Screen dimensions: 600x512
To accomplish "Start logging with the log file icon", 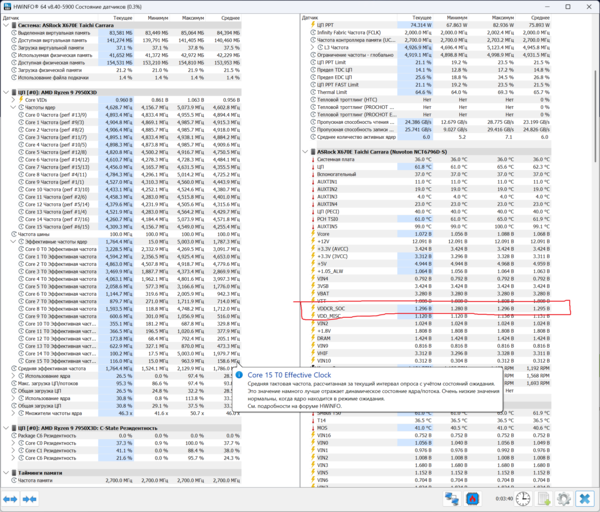I will [x=544, y=499].
